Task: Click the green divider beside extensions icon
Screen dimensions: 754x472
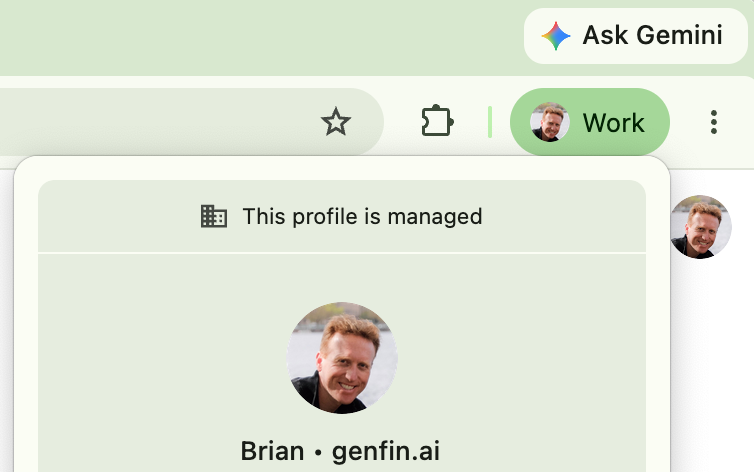Action: (x=490, y=122)
